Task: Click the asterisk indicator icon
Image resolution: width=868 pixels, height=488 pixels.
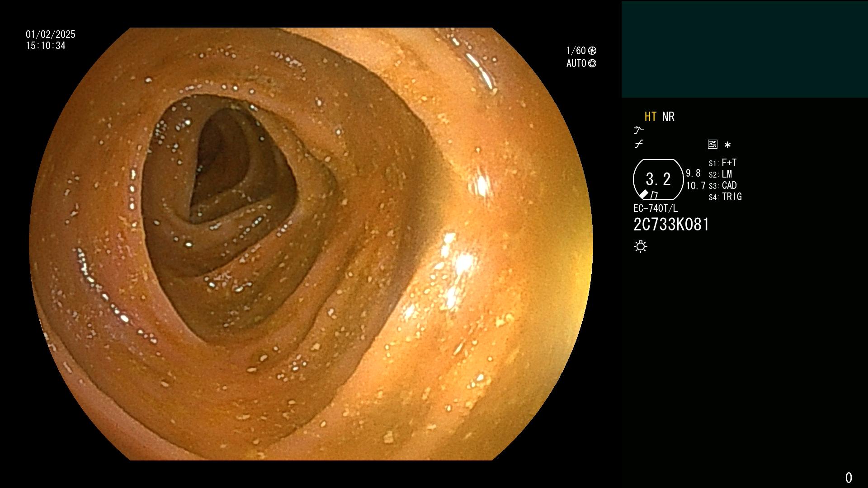Action: pos(727,145)
